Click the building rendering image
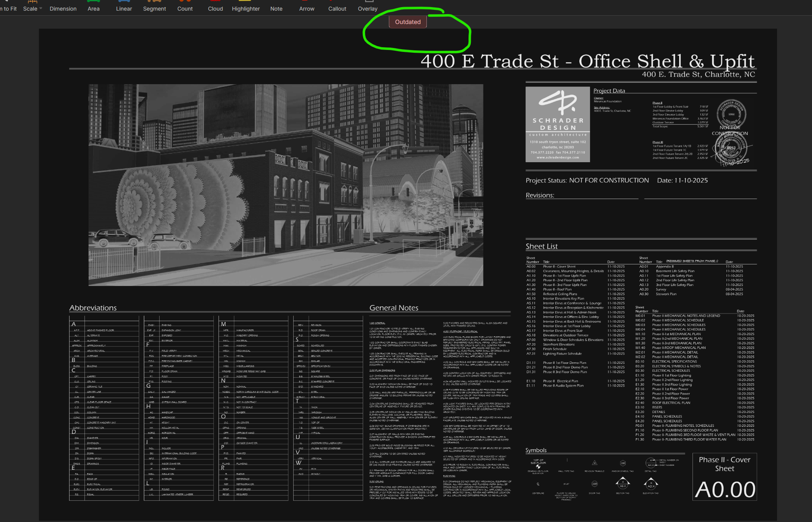 pos(286,185)
